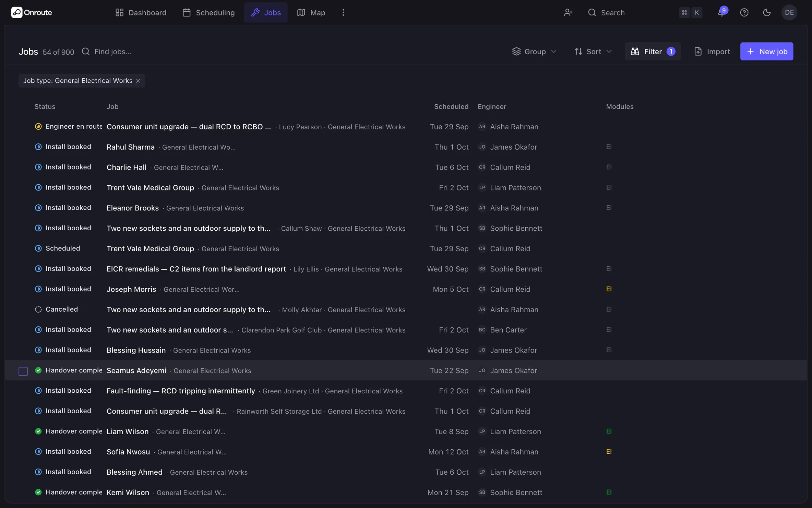Open the more navigation options menu

pos(343,12)
